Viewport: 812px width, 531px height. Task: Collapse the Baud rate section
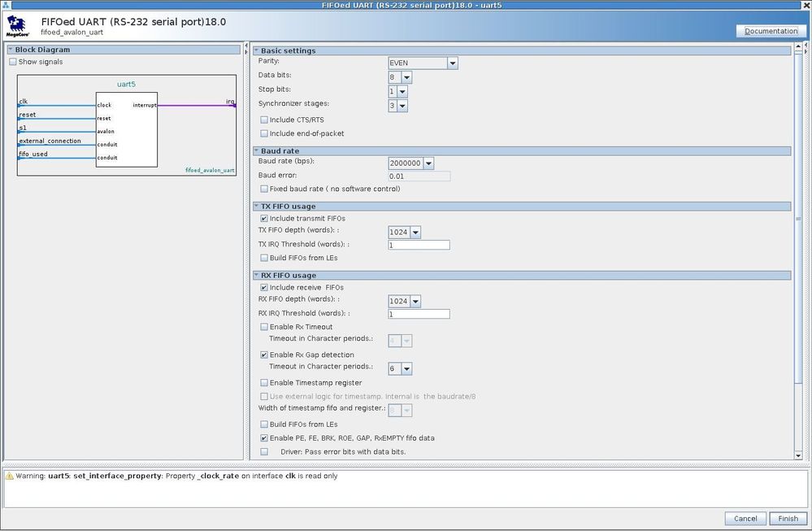(256, 150)
